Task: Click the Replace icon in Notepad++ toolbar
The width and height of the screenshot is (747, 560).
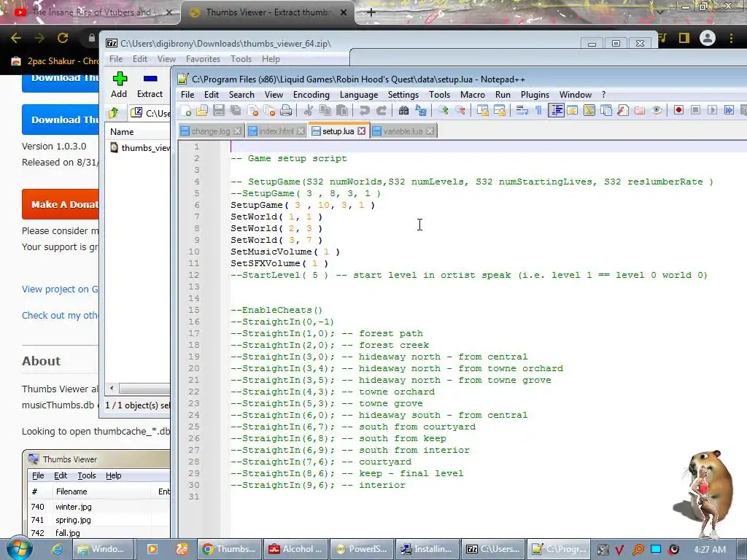Action: pyautogui.click(x=421, y=111)
